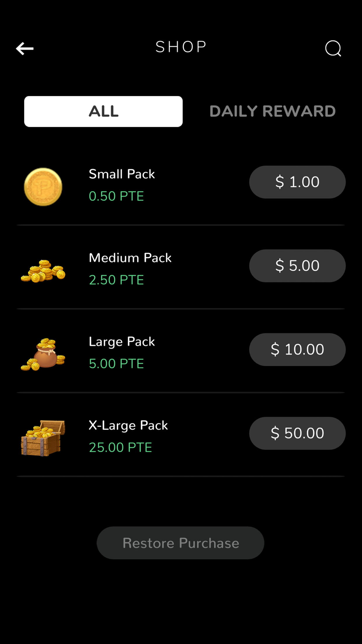Buy Medium Pack for $ 5.00

(297, 266)
